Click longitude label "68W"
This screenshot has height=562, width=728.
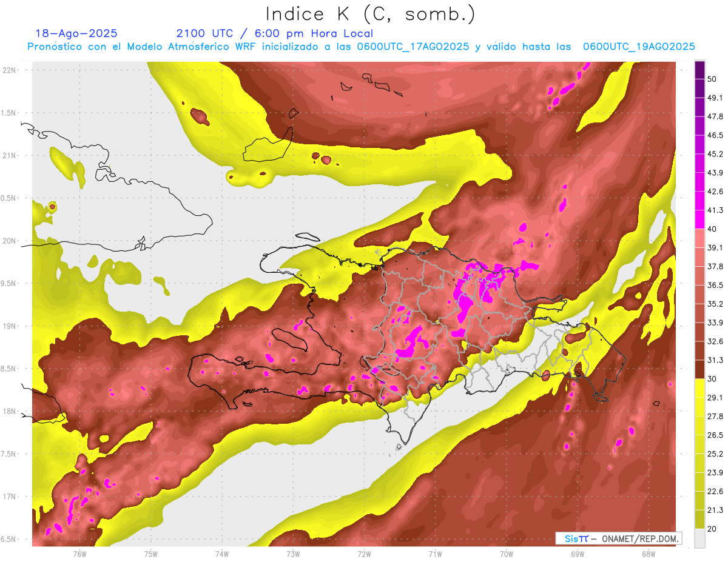point(649,554)
